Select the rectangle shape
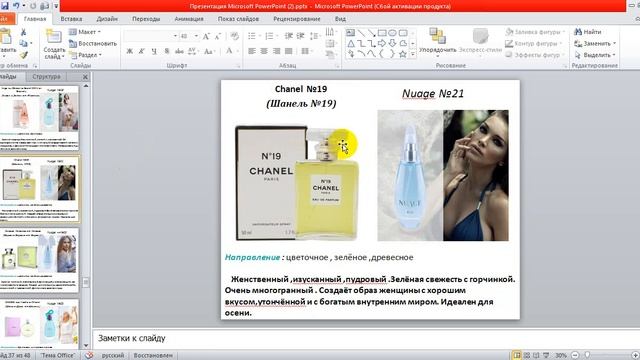Viewport: 640px width, 360px height. coord(382,33)
